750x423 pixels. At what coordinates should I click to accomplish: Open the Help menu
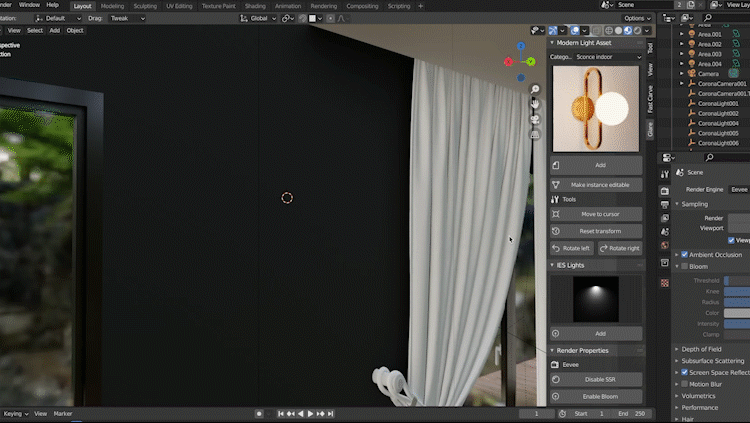click(x=53, y=5)
